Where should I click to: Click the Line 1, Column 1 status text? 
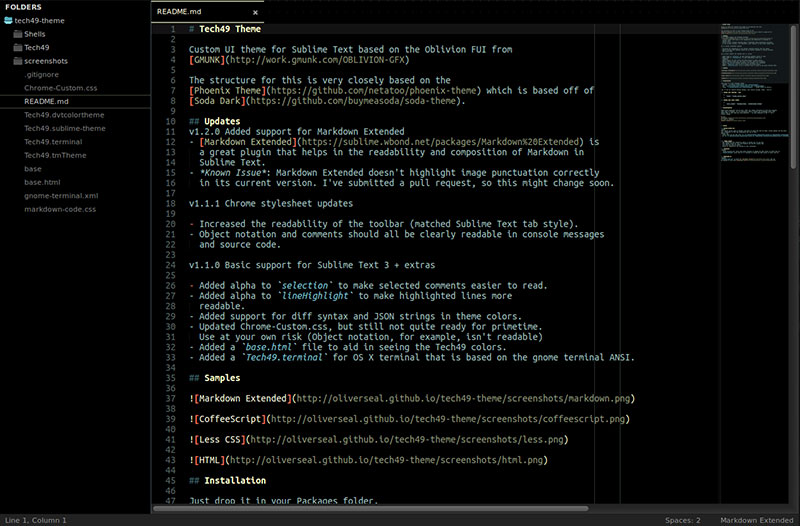36,520
